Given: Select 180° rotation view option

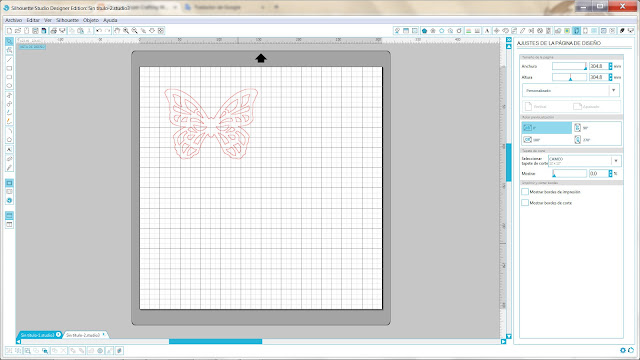Looking at the screenshot, I should [x=547, y=140].
